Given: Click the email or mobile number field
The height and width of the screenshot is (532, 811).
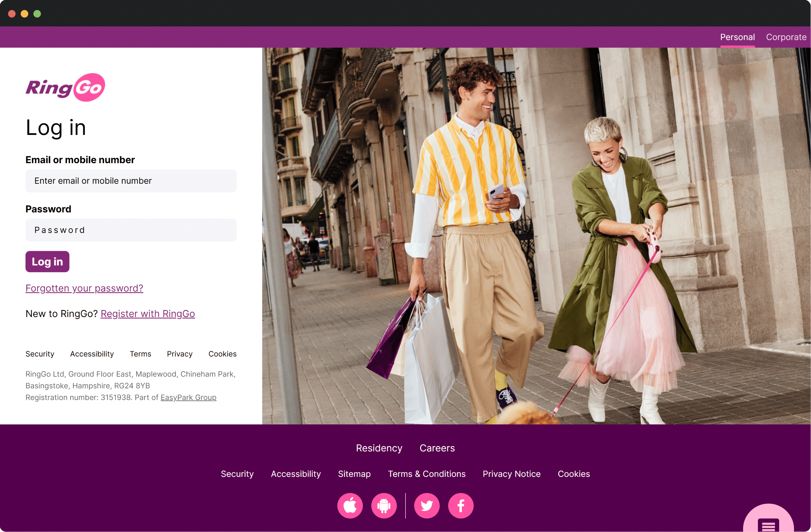Looking at the screenshot, I should [x=131, y=181].
